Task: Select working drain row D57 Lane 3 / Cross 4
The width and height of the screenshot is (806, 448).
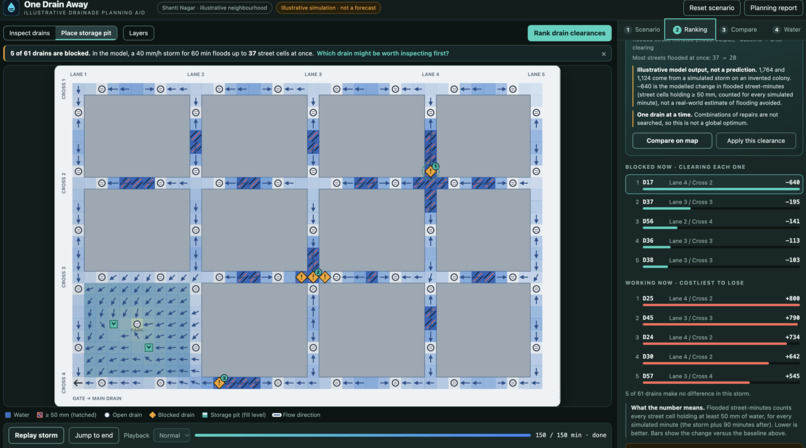Action: 714,378
